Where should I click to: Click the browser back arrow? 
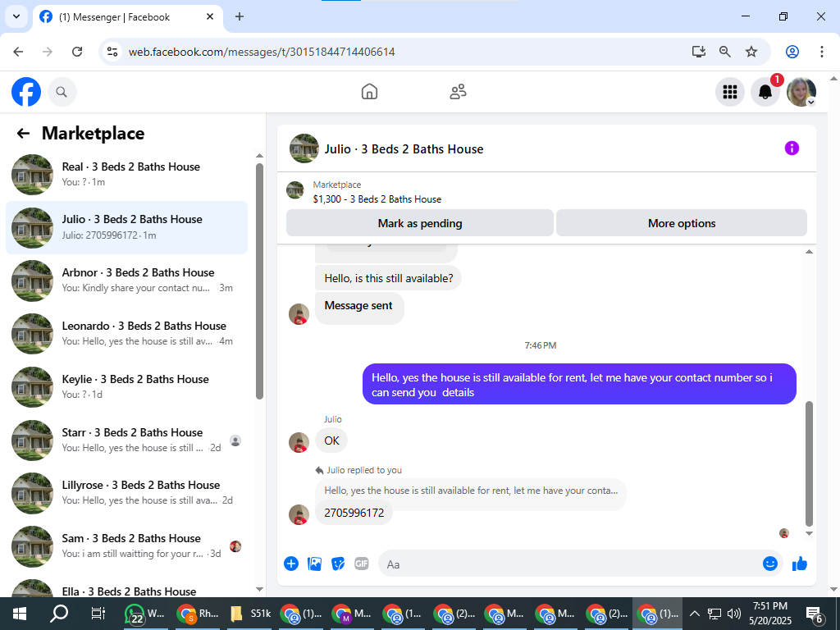[18, 52]
